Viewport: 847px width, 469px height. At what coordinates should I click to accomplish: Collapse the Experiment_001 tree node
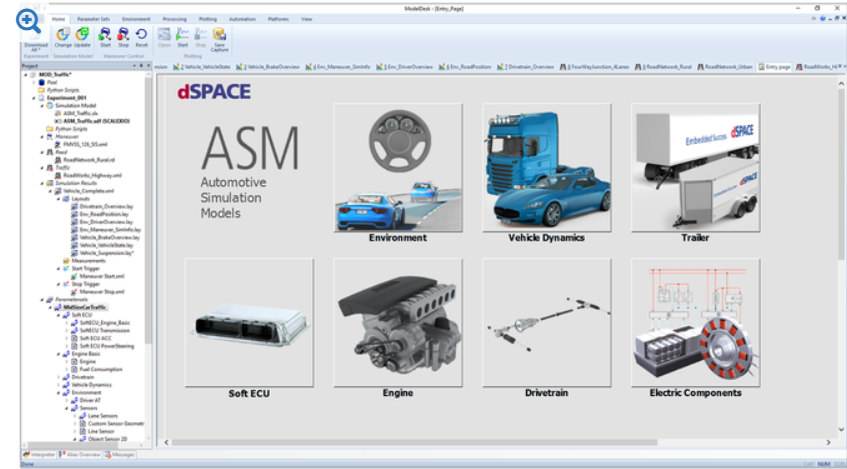32,99
